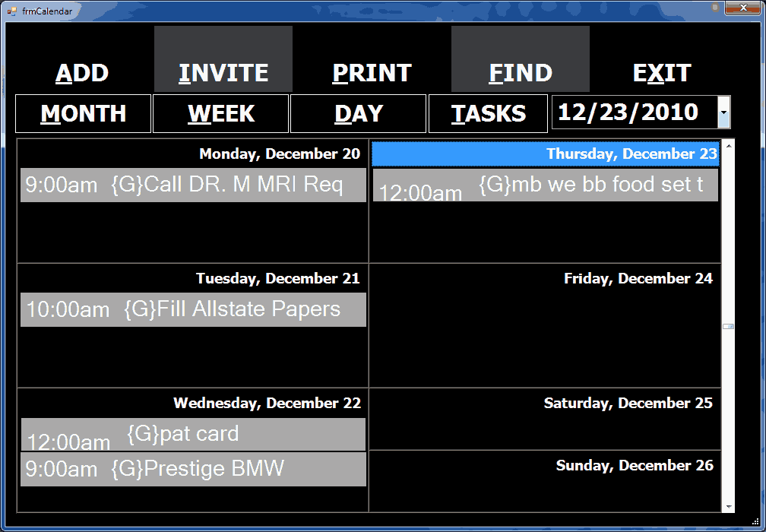Select the 10:00am Fill Allstate Papers entry
766x532 pixels.
(x=193, y=309)
